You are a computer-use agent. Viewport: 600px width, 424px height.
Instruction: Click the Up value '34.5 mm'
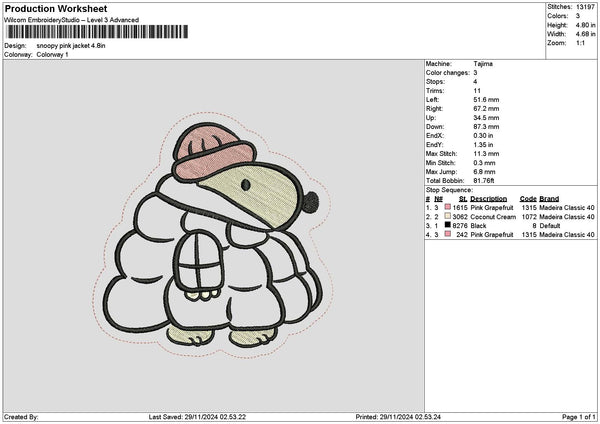pyautogui.click(x=486, y=118)
